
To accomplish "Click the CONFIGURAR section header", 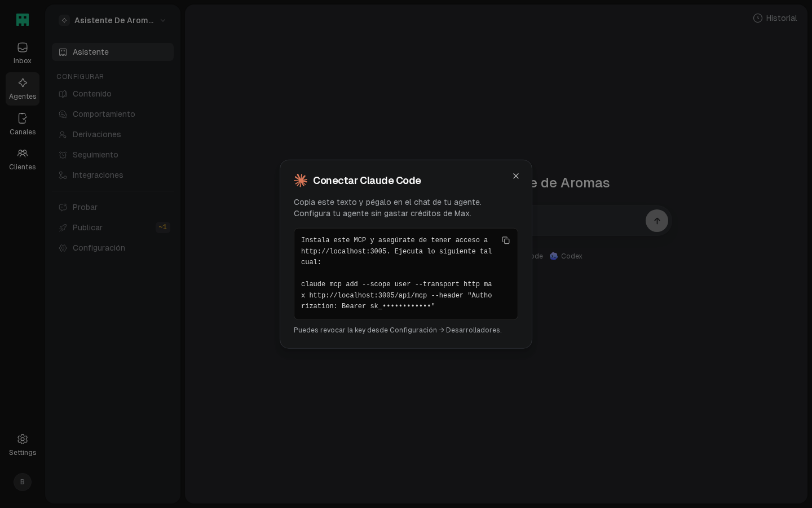I will [80, 77].
